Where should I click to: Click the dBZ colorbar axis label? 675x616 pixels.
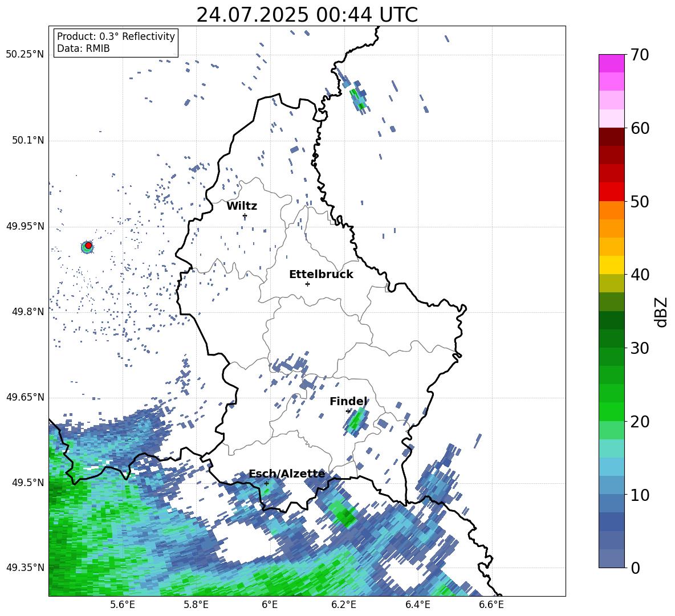tap(662, 312)
